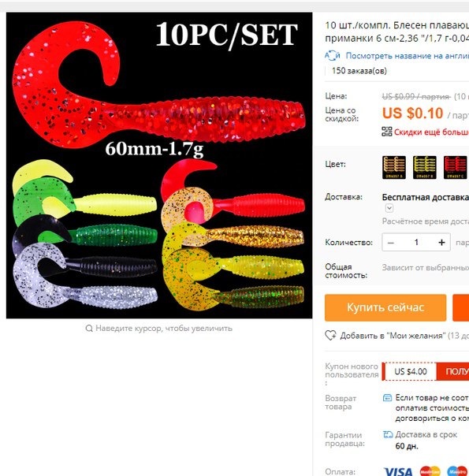
Task: Open the Посмотреть название на английском link
Action: coord(407,56)
